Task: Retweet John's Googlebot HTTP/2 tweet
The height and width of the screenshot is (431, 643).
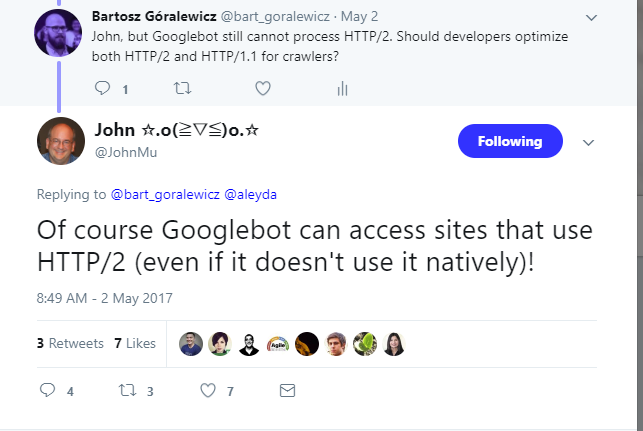Action: [124, 390]
